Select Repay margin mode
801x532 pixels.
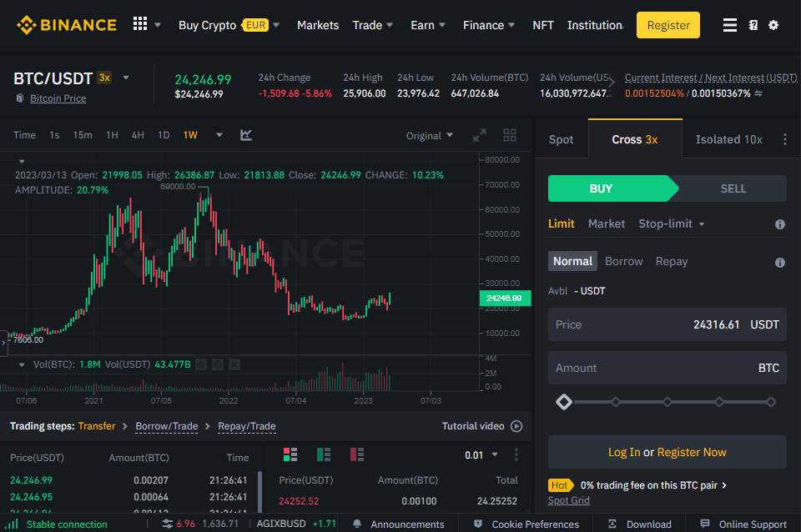pos(671,261)
